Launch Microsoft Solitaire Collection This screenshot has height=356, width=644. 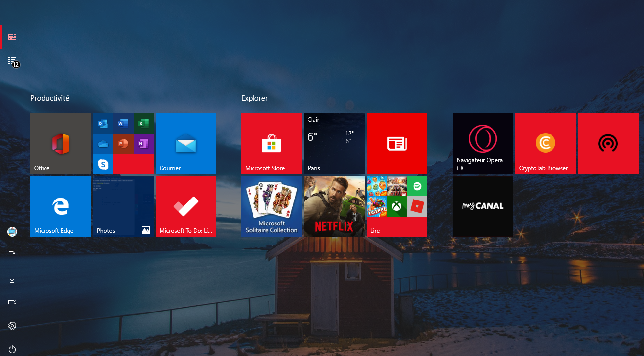tap(272, 206)
